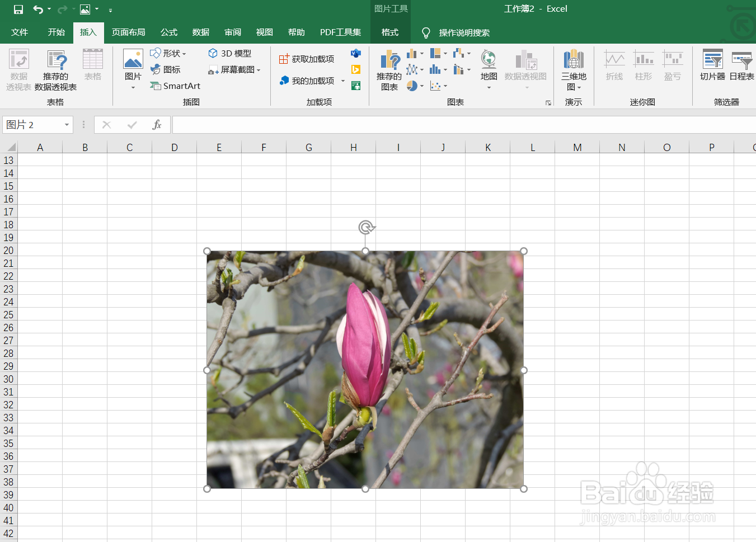Click the Save icon in quick access toolbar
Image resolution: width=756 pixels, height=542 pixels.
[18, 10]
